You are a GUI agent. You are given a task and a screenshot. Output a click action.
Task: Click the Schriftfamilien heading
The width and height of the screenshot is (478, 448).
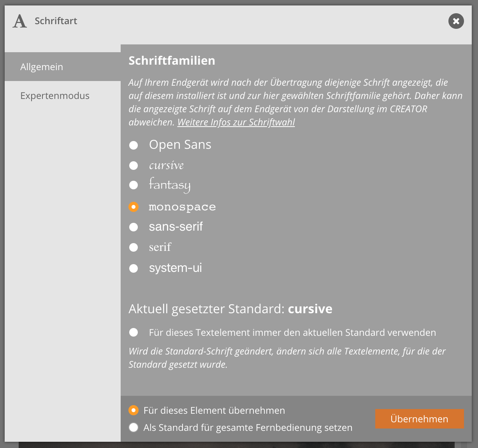[172, 61]
